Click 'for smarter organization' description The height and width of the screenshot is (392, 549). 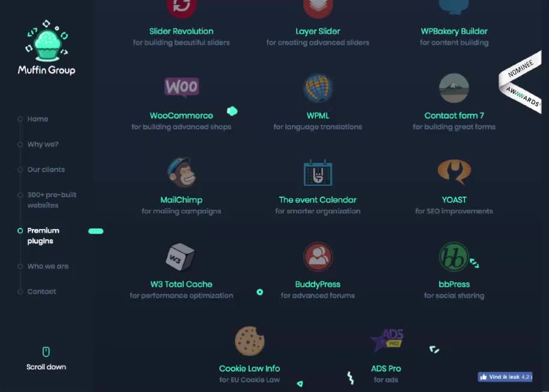[x=318, y=212]
